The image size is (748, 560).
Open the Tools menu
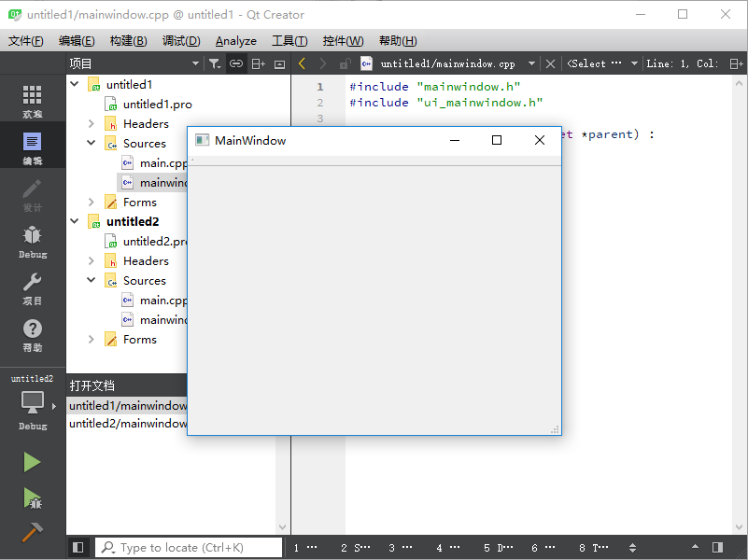pyautogui.click(x=289, y=41)
